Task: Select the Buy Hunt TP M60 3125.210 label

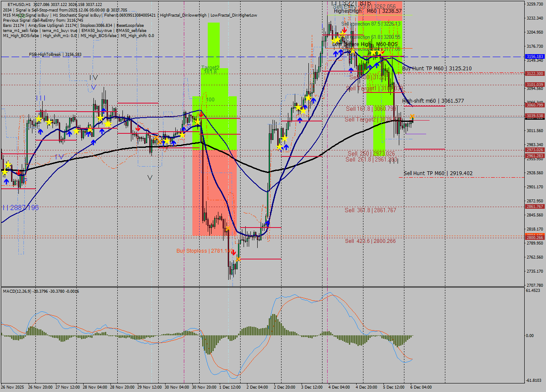Action: (437, 68)
